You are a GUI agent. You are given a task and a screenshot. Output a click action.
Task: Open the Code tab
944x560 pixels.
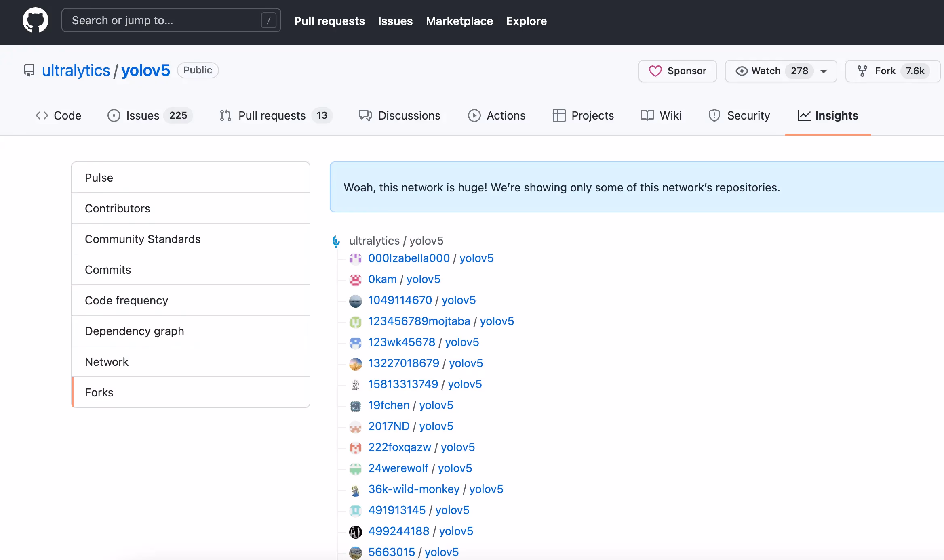59,115
